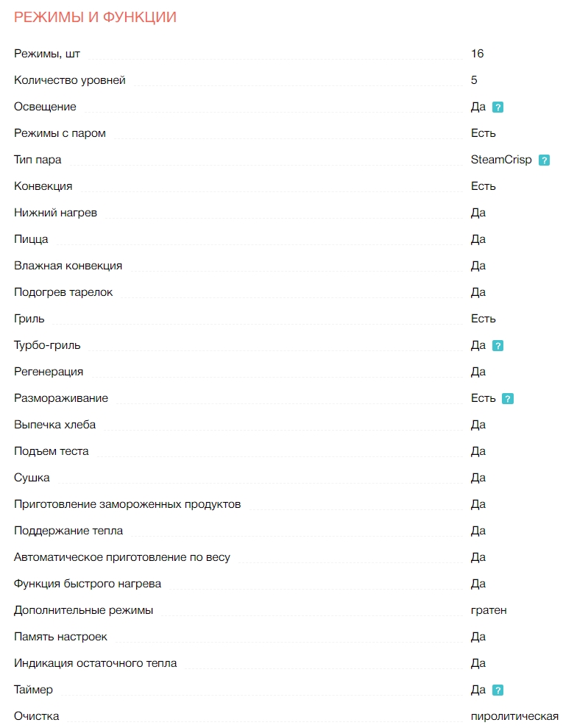Click the Функция быстрого нагрева label
The image size is (563, 728).
88,584
